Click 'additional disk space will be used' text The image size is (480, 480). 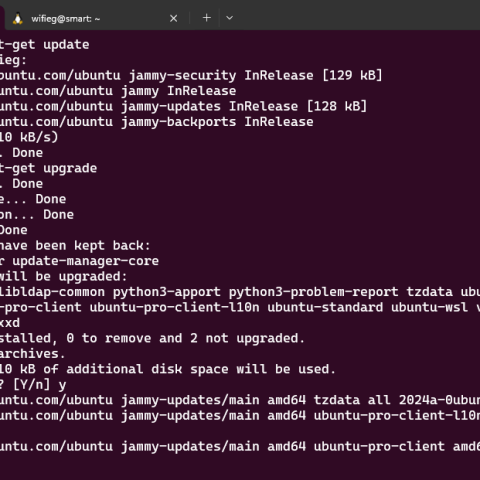(x=201, y=369)
